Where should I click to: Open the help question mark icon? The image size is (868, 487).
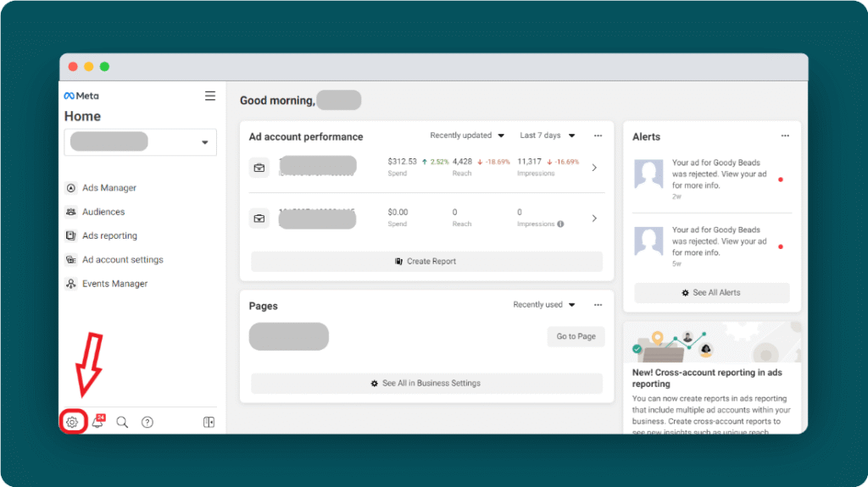tap(147, 423)
